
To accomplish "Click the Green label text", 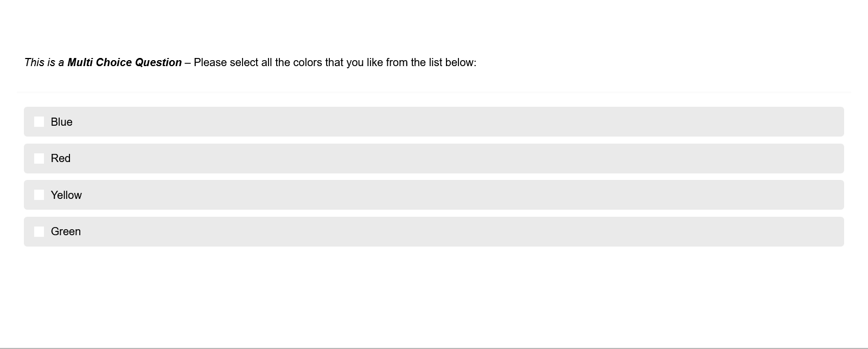I will [66, 231].
